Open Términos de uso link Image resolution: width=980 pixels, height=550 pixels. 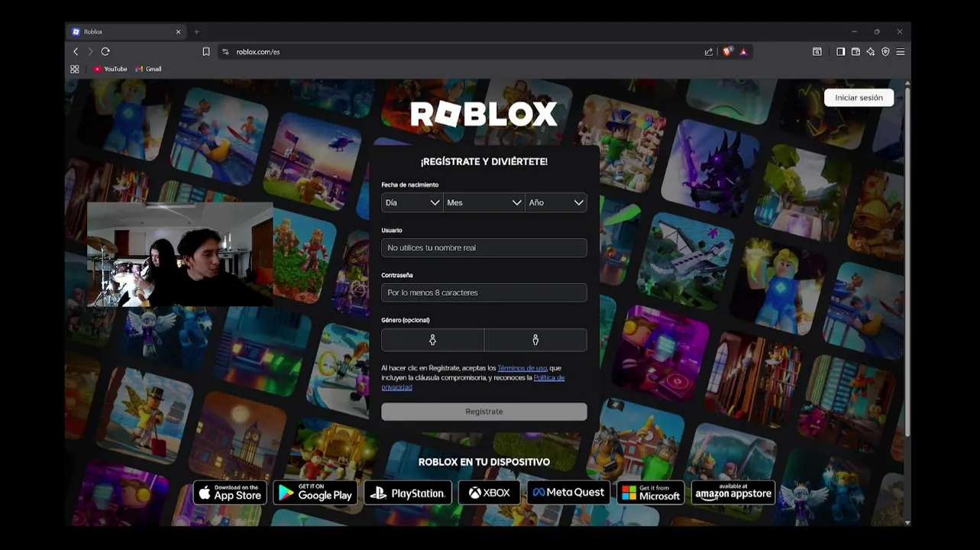coord(522,368)
